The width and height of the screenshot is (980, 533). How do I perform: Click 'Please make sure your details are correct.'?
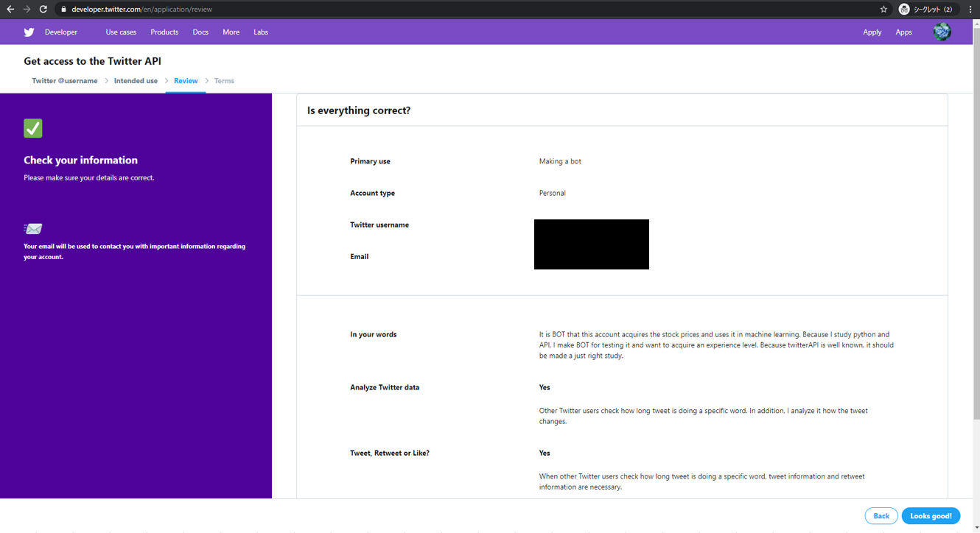click(89, 177)
